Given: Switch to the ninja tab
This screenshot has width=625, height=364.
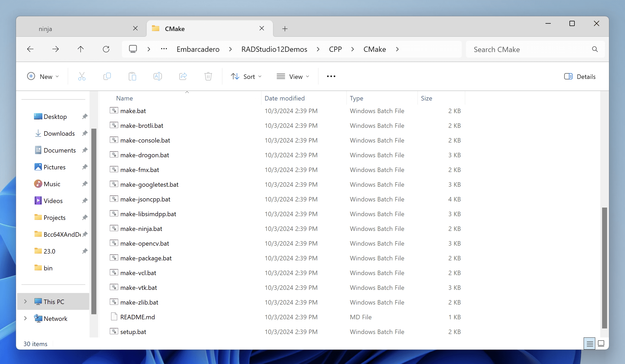Looking at the screenshot, I should [x=45, y=29].
